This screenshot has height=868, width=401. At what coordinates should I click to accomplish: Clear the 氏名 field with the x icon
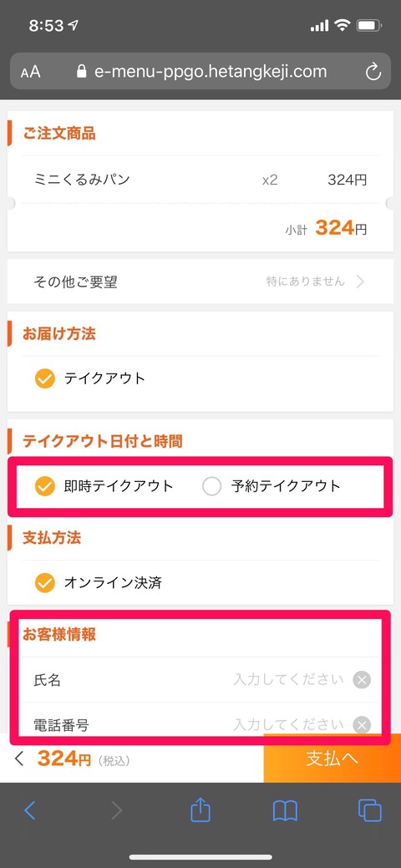[x=362, y=680]
